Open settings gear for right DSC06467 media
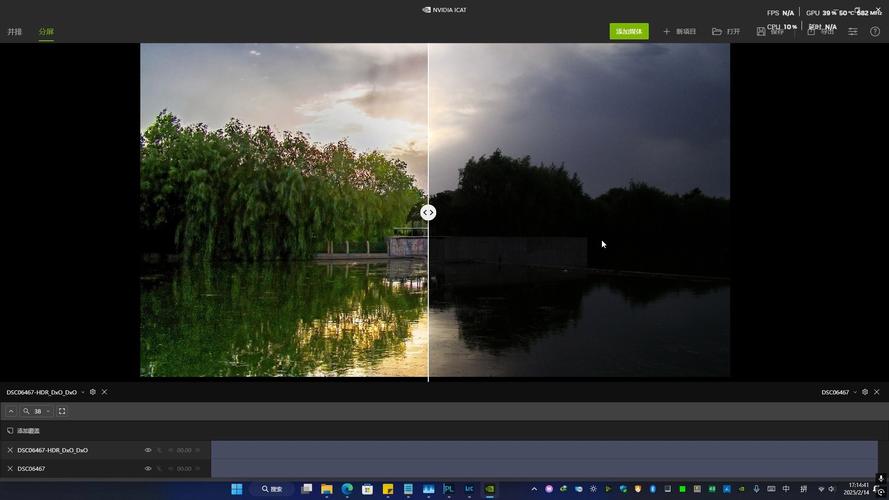889x500 pixels. [x=865, y=392]
